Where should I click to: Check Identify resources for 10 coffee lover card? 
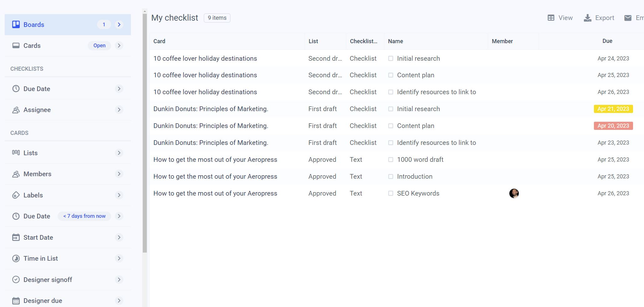click(x=391, y=92)
